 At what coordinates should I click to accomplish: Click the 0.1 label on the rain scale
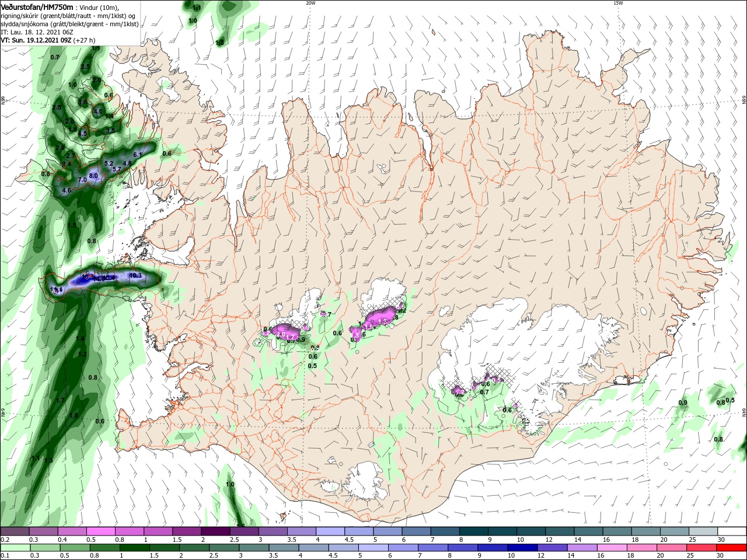pyautogui.click(x=5, y=556)
